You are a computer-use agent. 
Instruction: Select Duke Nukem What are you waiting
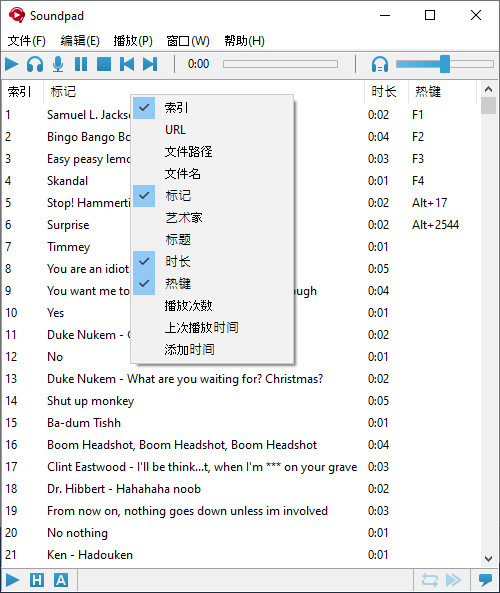point(240,379)
